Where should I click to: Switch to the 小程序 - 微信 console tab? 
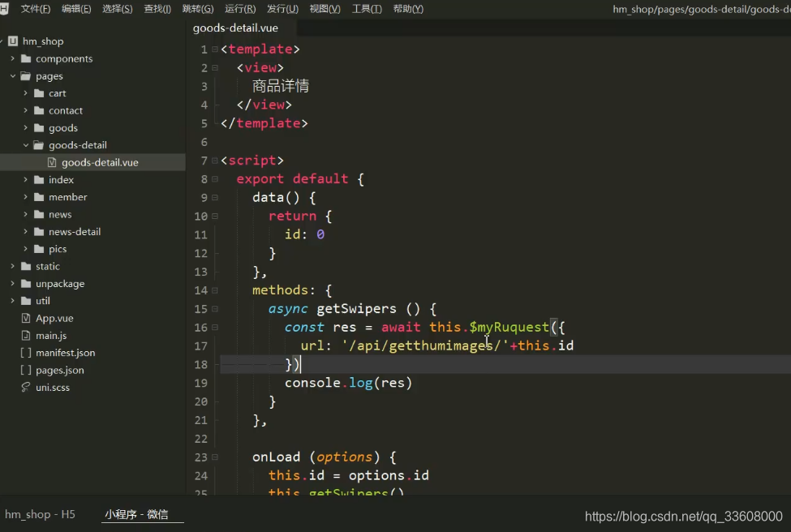[x=137, y=514]
